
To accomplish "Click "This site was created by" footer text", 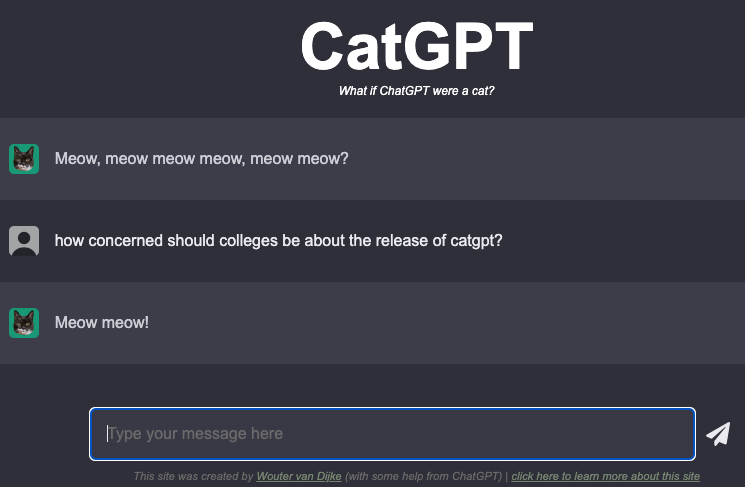I will [193, 476].
